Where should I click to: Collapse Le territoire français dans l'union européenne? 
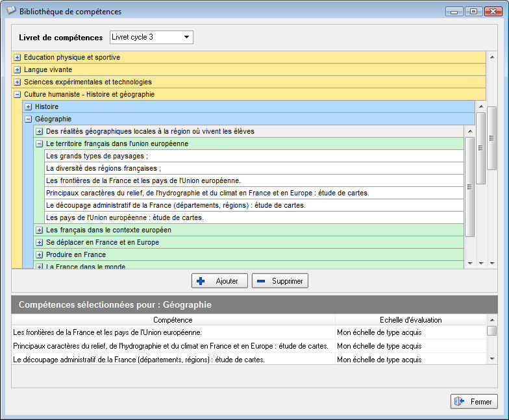pos(39,144)
